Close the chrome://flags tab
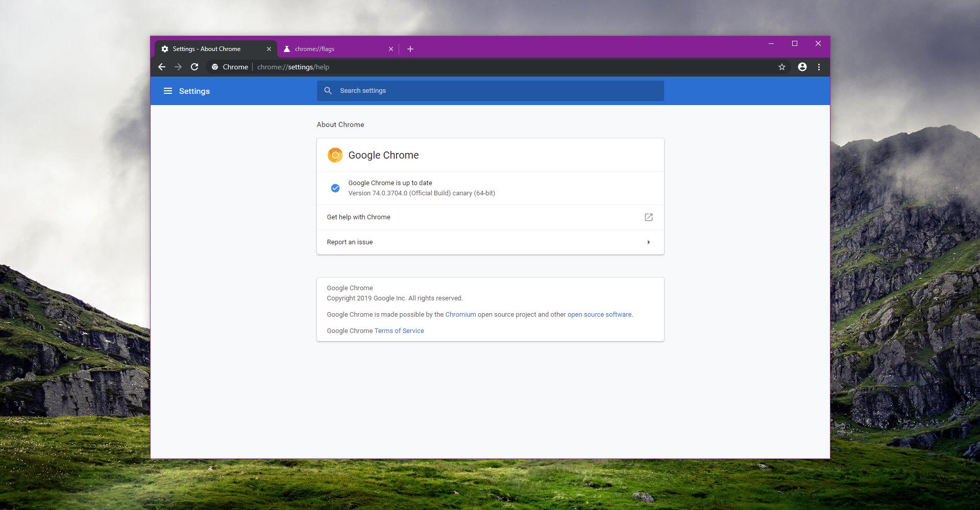 (391, 49)
